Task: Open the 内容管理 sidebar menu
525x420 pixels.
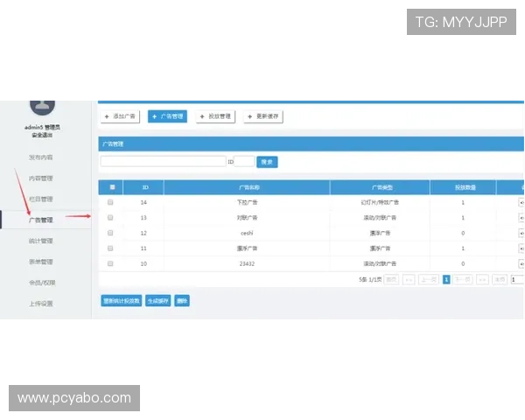Action: coord(41,178)
